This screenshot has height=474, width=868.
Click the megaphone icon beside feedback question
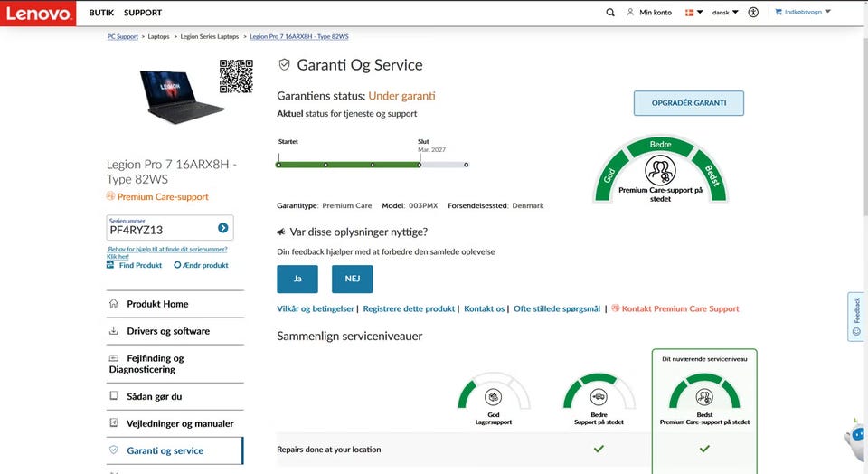280,232
